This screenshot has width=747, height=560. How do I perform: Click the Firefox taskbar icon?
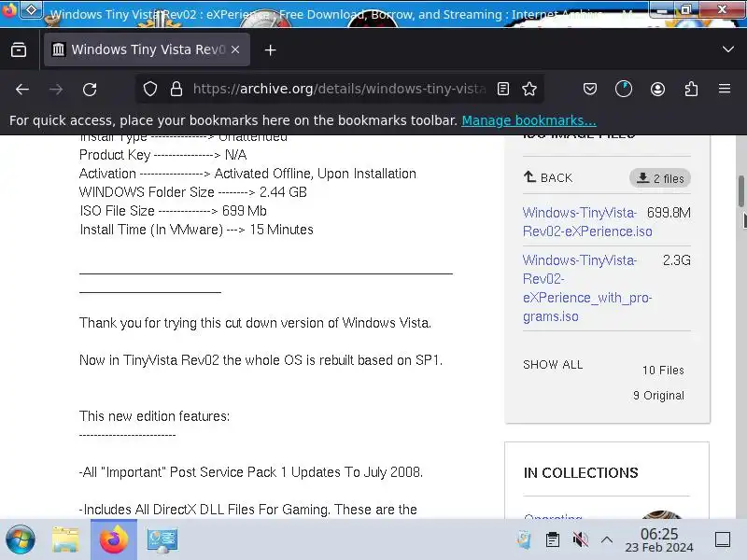coord(114,539)
